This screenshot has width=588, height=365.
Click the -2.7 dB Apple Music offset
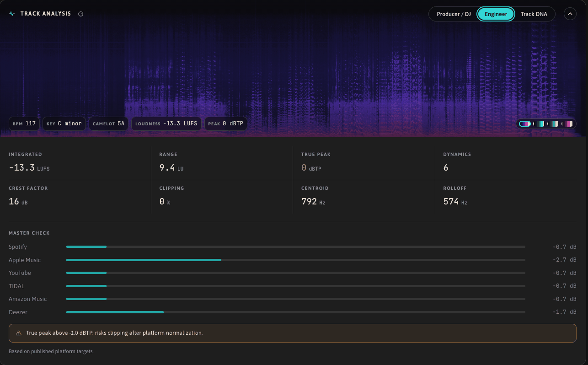564,260
